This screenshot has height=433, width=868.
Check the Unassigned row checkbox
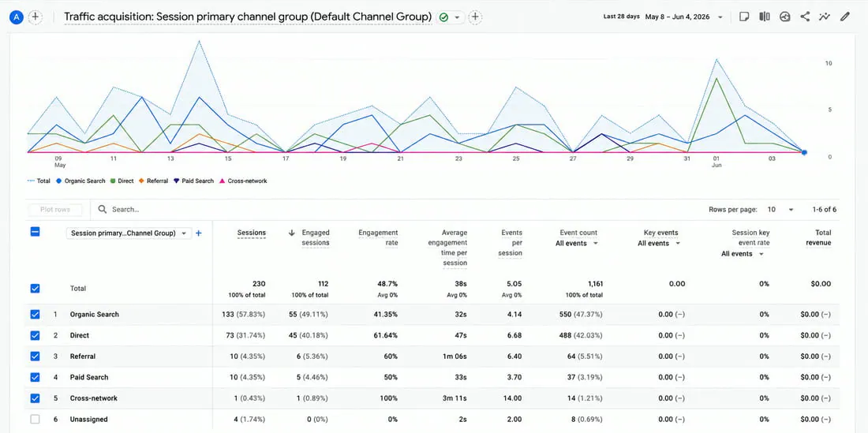coord(35,419)
